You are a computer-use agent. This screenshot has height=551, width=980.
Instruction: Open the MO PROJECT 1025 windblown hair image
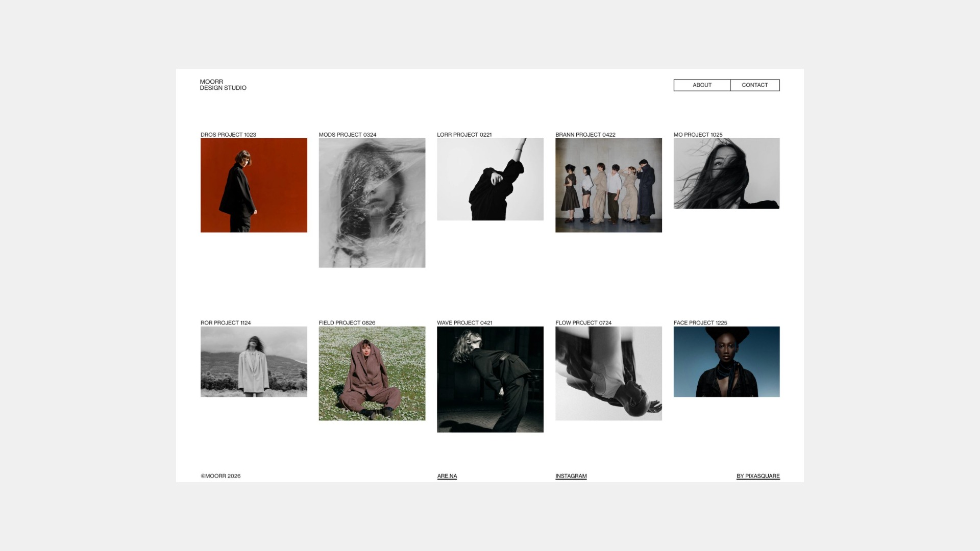tap(727, 173)
